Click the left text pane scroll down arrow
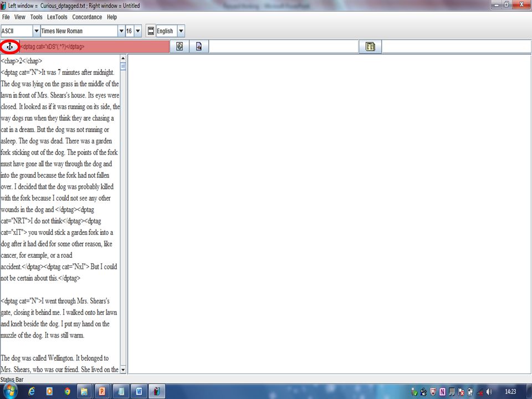The image size is (532, 399). coord(123,370)
